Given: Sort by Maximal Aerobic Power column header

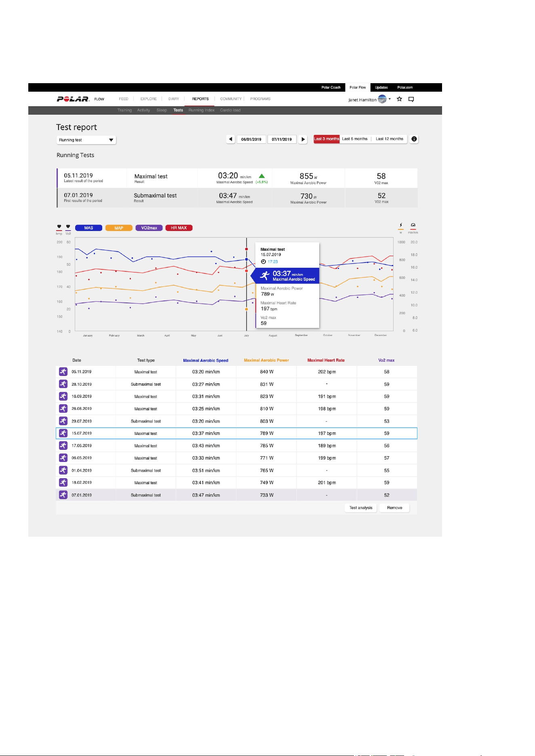Looking at the screenshot, I should [x=266, y=360].
